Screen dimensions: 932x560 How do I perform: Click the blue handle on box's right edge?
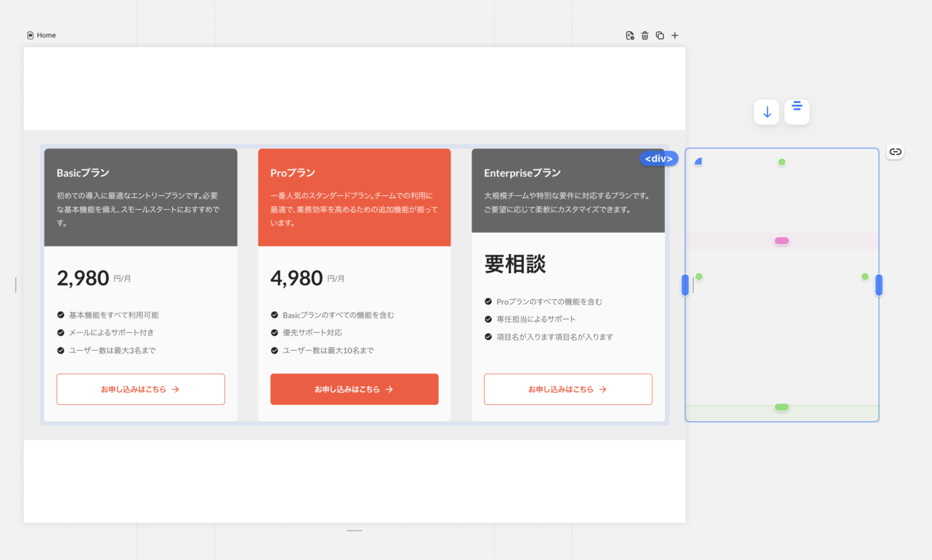click(x=879, y=285)
